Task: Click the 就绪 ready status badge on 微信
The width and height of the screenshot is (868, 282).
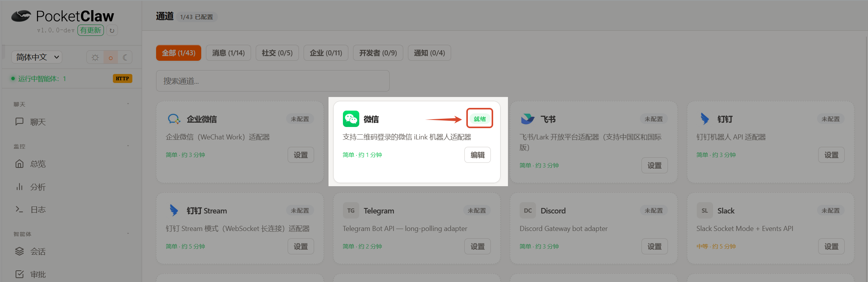Action: click(x=480, y=119)
